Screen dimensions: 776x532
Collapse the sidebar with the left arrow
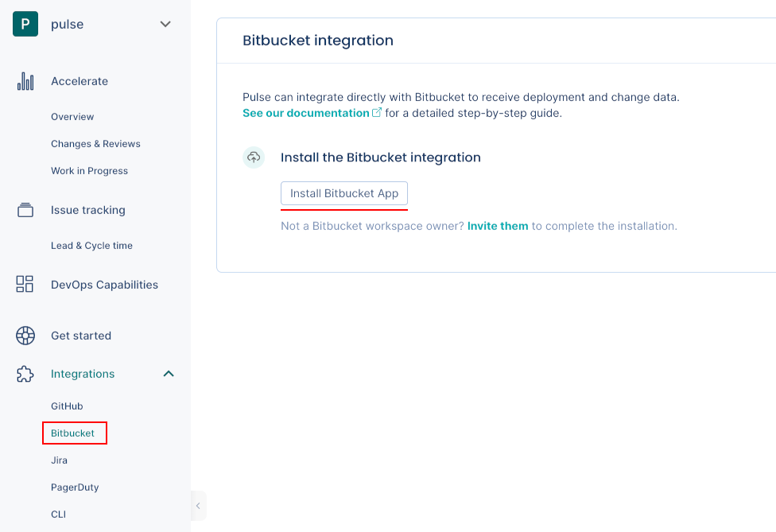[x=197, y=505]
